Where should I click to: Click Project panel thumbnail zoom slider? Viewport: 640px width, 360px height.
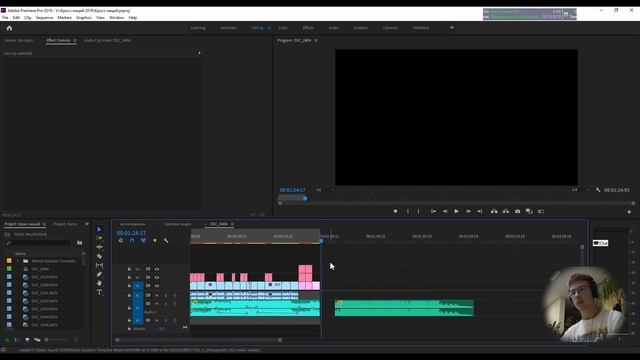[x=56, y=340]
